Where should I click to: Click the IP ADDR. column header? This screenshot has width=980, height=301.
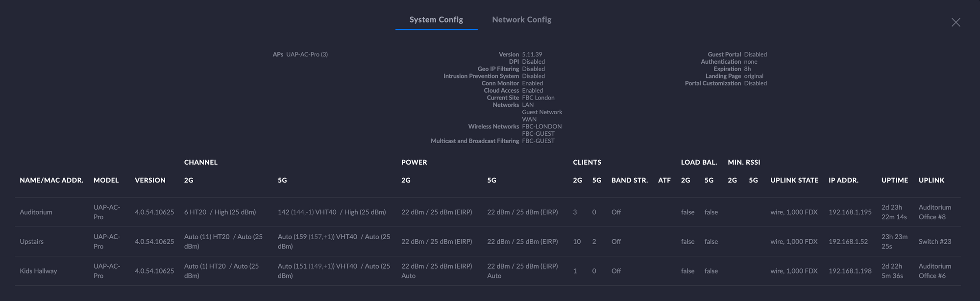pyautogui.click(x=843, y=180)
